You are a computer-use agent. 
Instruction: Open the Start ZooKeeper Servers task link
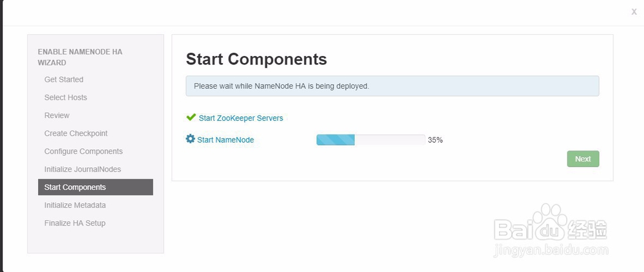tap(241, 118)
